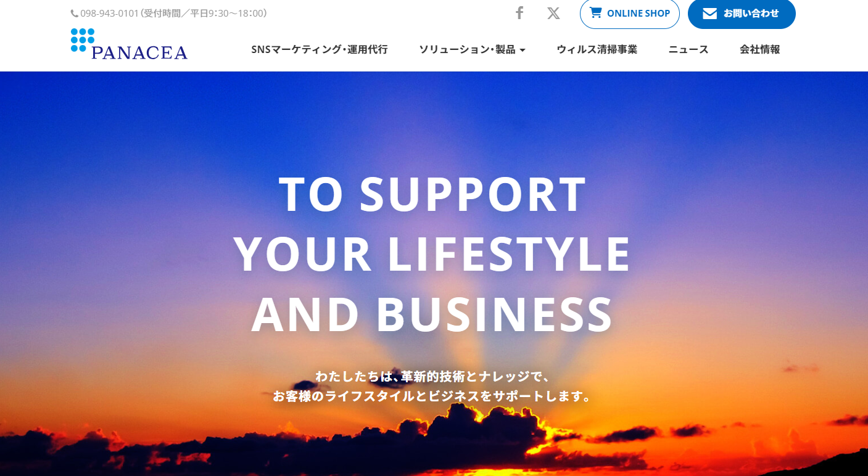
Task: Click the YOUR LIFESTYLE headline line
Action: coord(432,254)
